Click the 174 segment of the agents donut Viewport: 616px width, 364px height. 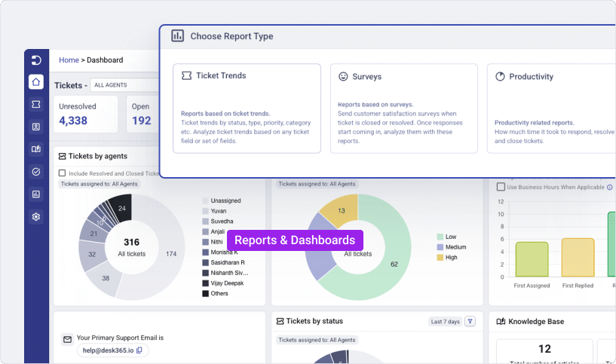coord(171,254)
